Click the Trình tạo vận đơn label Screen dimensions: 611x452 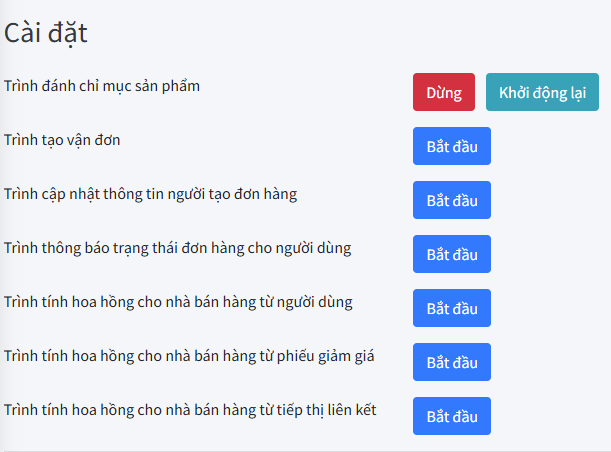pyautogui.click(x=62, y=140)
